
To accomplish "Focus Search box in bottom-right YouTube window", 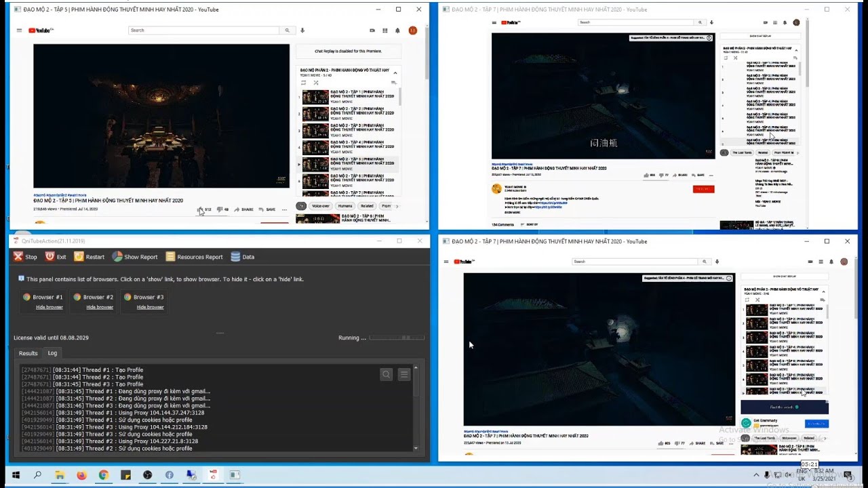I will pyautogui.click(x=635, y=262).
